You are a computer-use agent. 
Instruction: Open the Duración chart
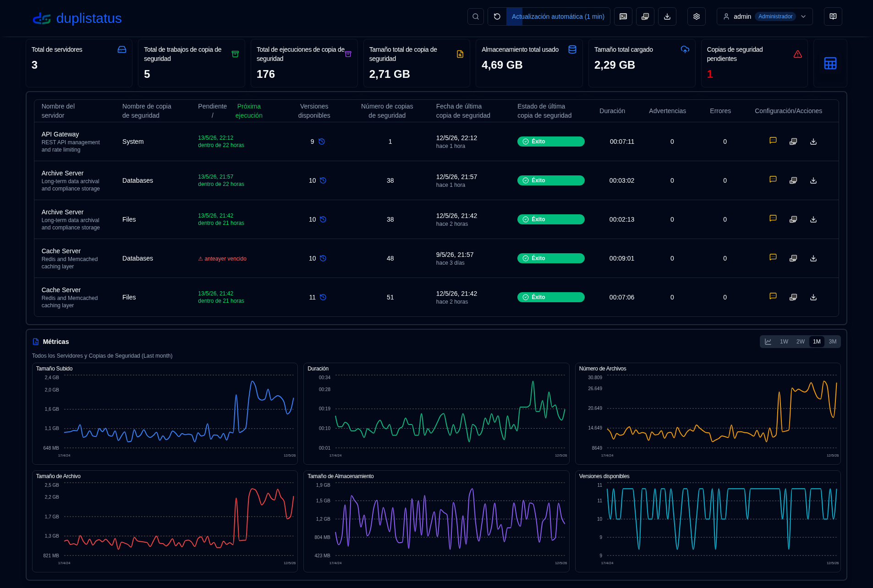click(436, 414)
